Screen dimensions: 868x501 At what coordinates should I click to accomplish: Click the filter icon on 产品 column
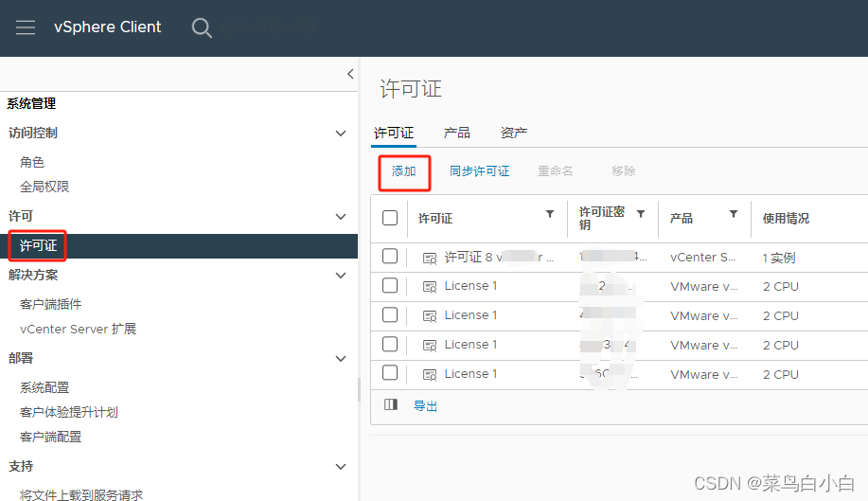733,214
